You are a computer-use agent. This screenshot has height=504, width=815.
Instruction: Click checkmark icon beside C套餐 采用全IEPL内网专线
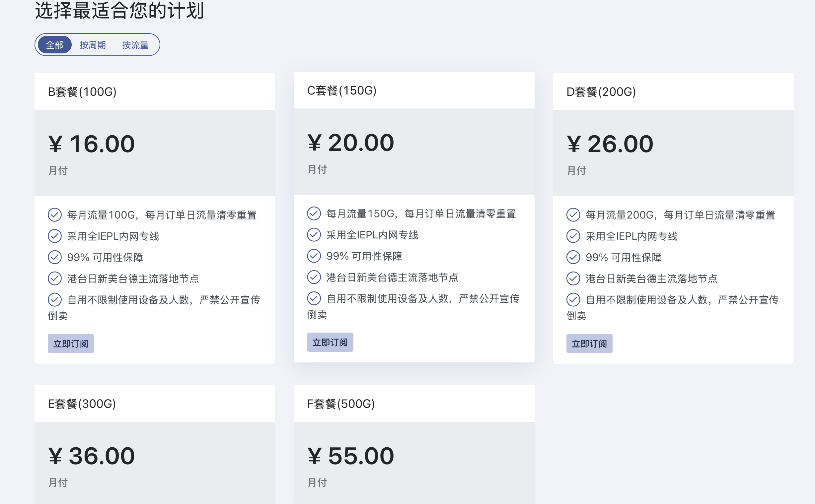[x=314, y=235]
